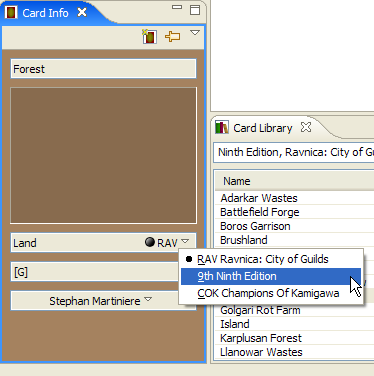Image resolution: width=374 pixels, height=376 pixels.
Task: Select Brushland row
Action: point(295,240)
